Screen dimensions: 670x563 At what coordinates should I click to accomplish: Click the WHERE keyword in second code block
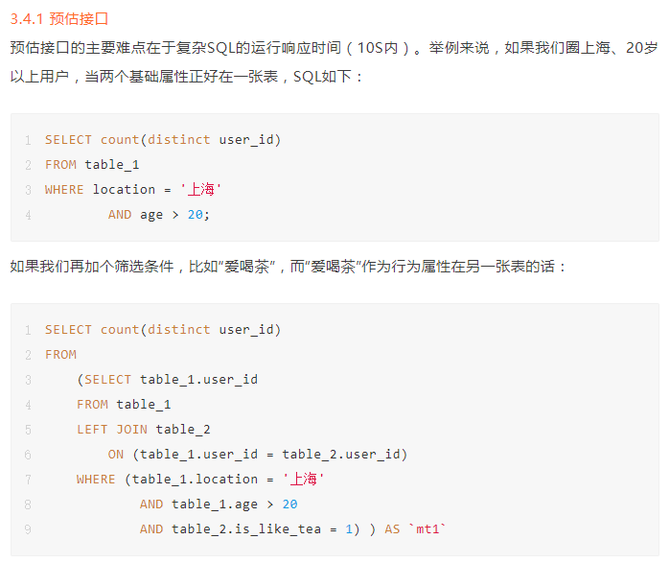coord(96,480)
